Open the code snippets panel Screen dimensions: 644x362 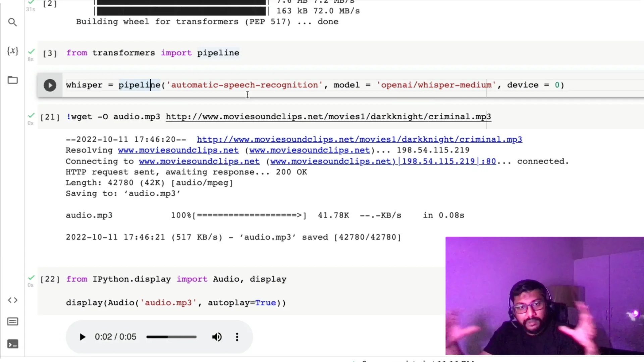(x=12, y=300)
